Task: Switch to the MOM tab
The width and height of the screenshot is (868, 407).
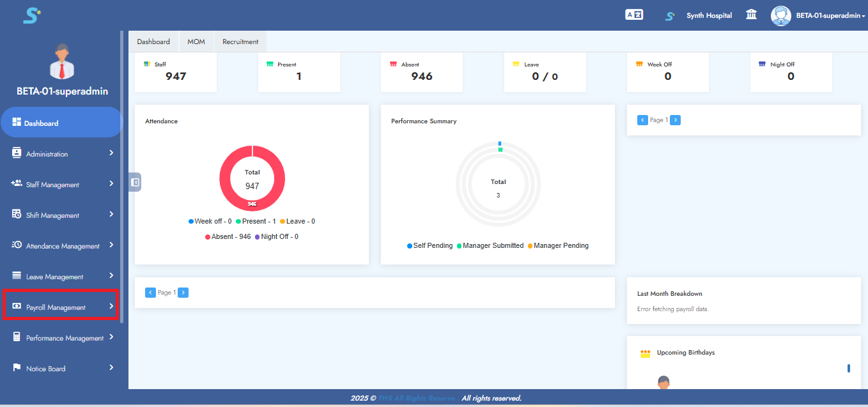Action: coord(196,42)
